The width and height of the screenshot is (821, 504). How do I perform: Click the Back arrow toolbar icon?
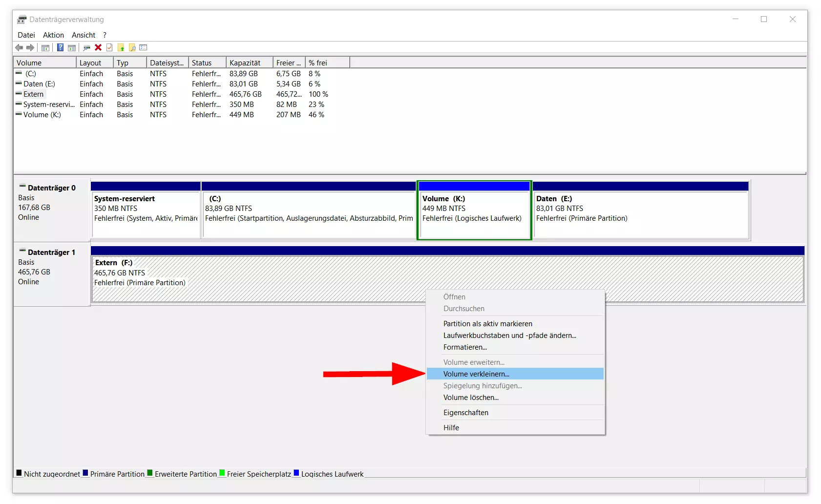19,47
